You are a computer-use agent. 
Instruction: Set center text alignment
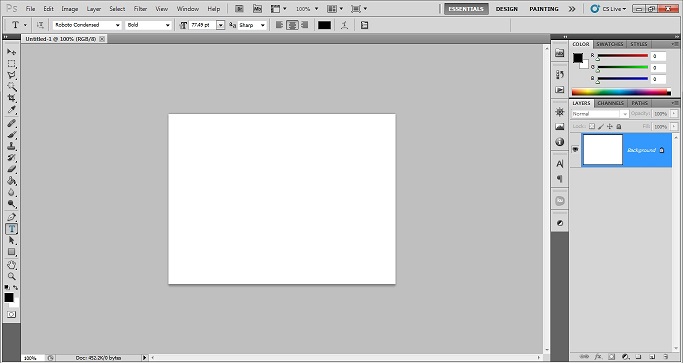click(292, 25)
